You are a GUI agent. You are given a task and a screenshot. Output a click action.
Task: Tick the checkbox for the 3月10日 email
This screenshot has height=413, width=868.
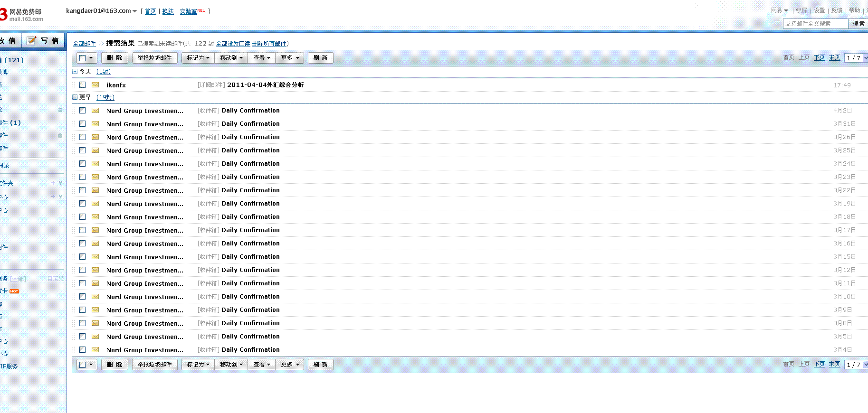(x=83, y=297)
